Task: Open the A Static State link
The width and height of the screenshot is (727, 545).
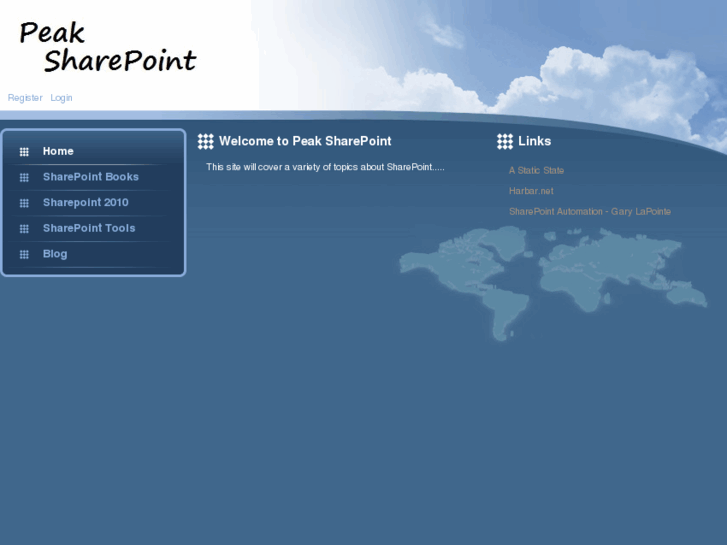Action: click(x=536, y=170)
